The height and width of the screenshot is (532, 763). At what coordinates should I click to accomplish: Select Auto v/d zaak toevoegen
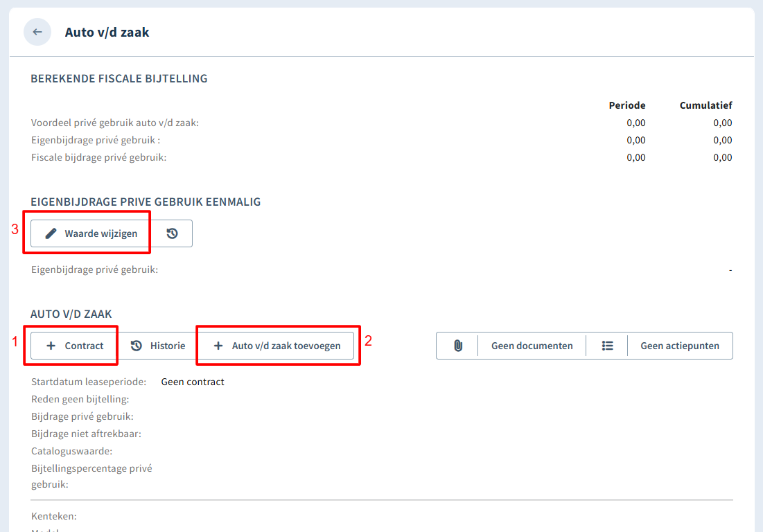277,346
